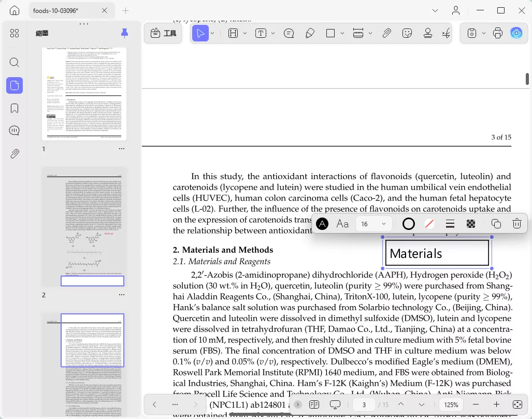Image resolution: width=532 pixels, height=419 pixels.
Task: Select page 3 thumbnail
Action: click(x=84, y=365)
